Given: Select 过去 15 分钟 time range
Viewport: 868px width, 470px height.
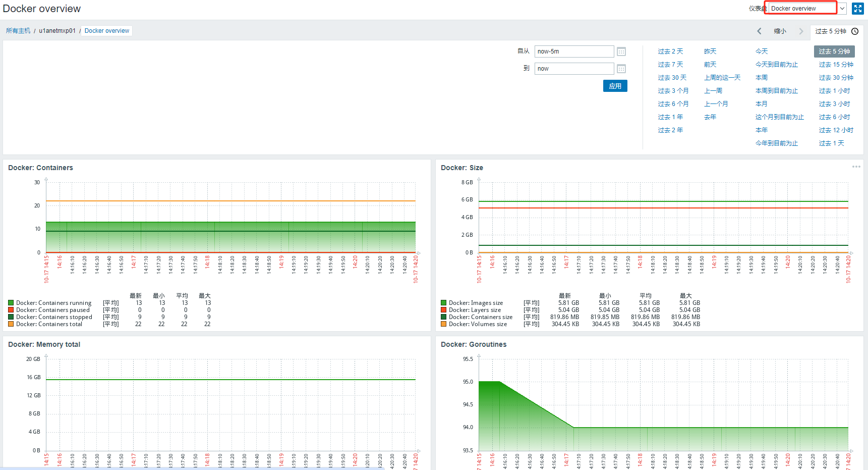Looking at the screenshot, I should tap(836, 65).
